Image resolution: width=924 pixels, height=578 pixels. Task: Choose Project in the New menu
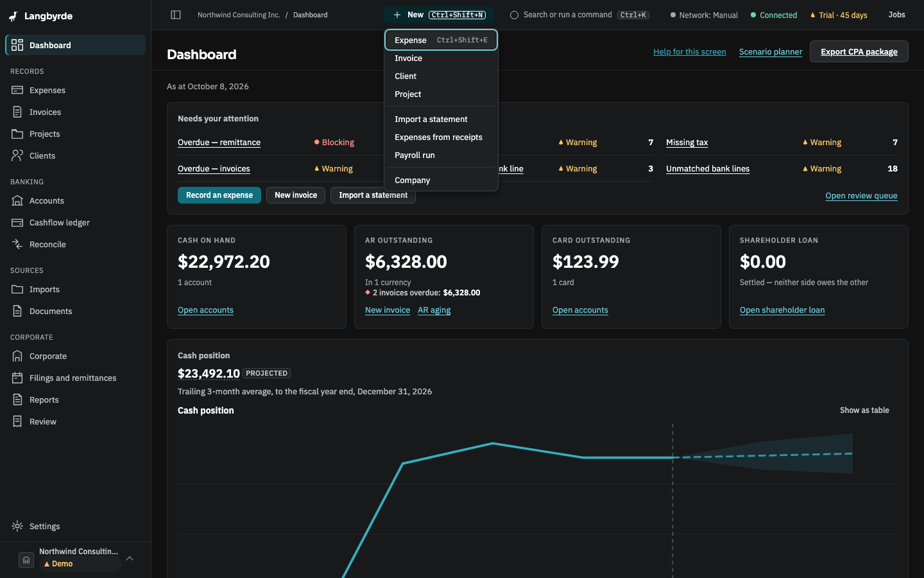pos(441,94)
